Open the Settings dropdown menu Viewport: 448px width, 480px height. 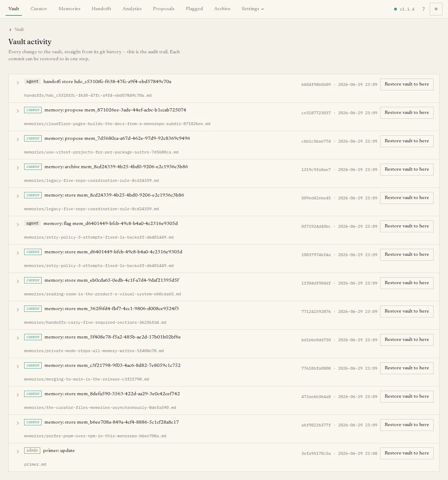pos(253,9)
